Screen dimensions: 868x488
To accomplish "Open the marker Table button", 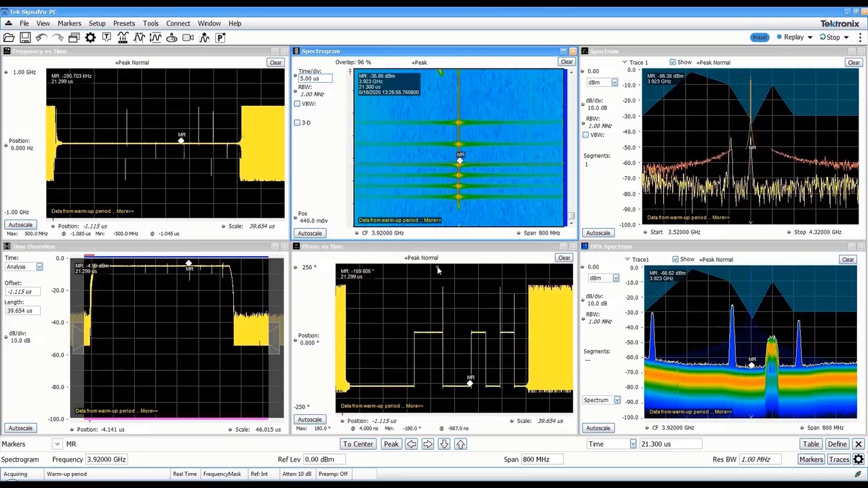I will pyautogui.click(x=811, y=444).
